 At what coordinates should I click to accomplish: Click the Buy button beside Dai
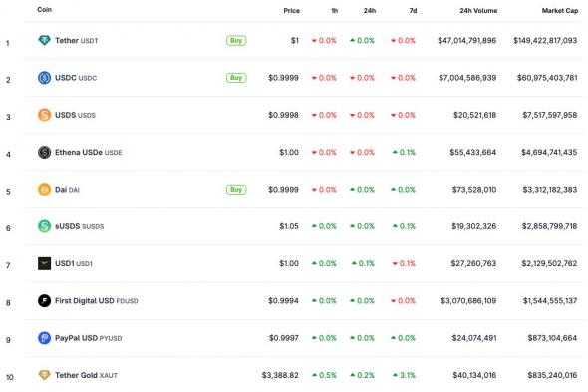tap(236, 190)
